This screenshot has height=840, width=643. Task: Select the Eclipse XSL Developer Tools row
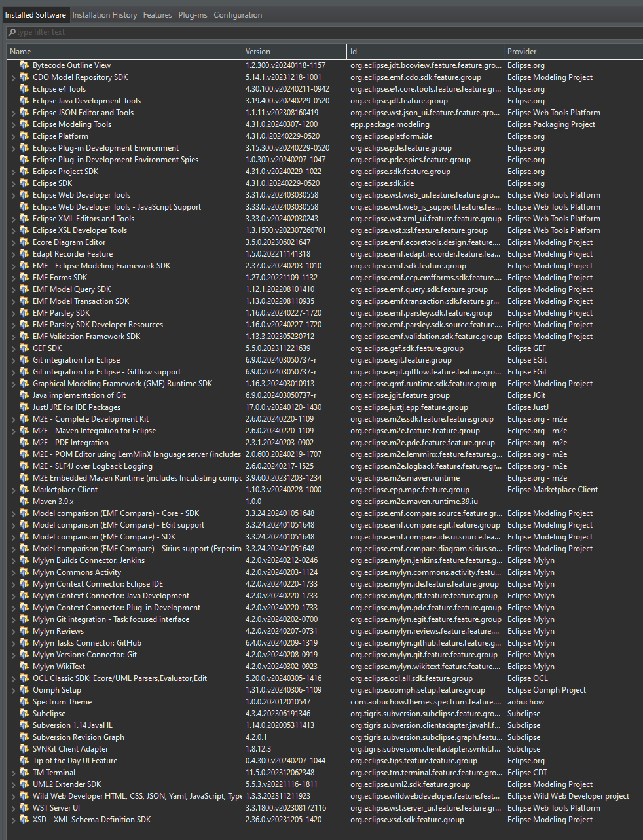tap(325, 230)
